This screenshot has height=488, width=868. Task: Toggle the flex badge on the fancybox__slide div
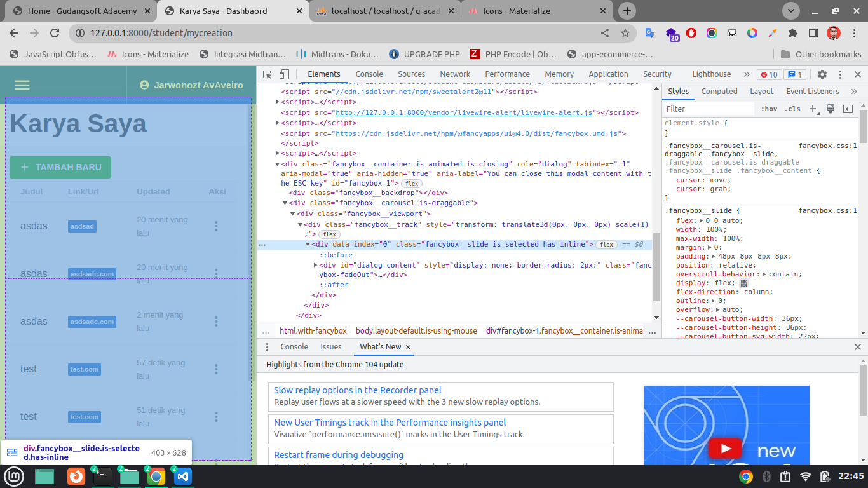click(606, 244)
